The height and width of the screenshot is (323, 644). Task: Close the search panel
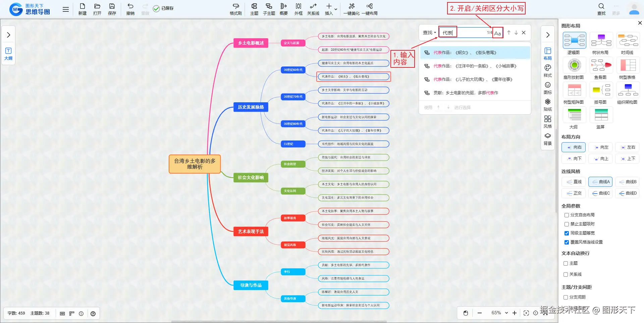[524, 33]
